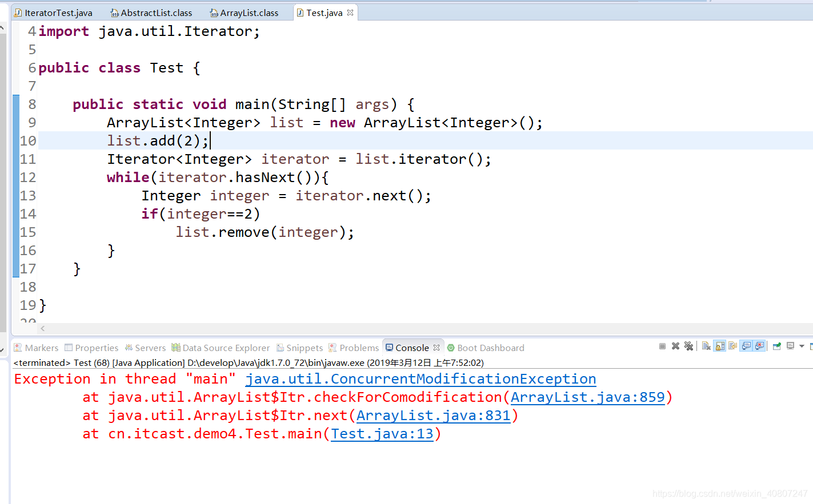Close the Console view tab

point(436,348)
